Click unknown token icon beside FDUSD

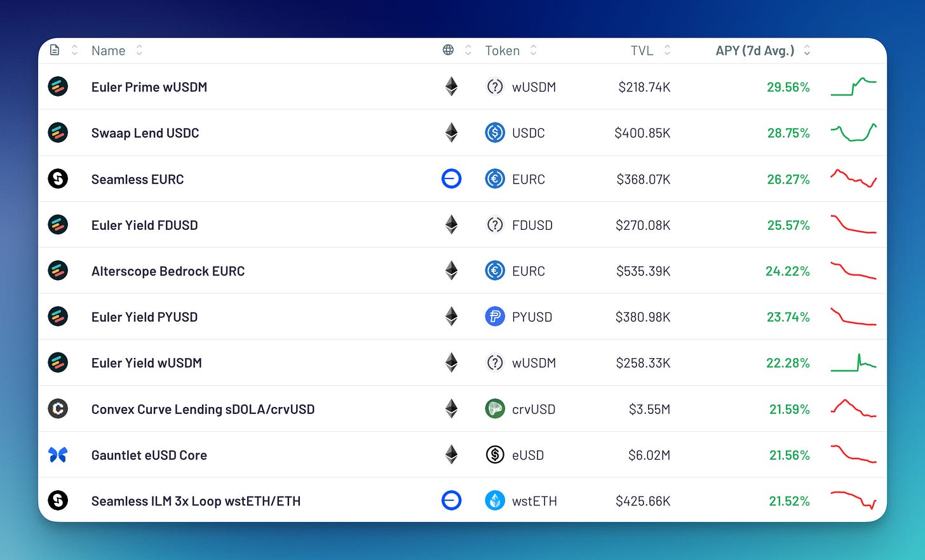[495, 225]
